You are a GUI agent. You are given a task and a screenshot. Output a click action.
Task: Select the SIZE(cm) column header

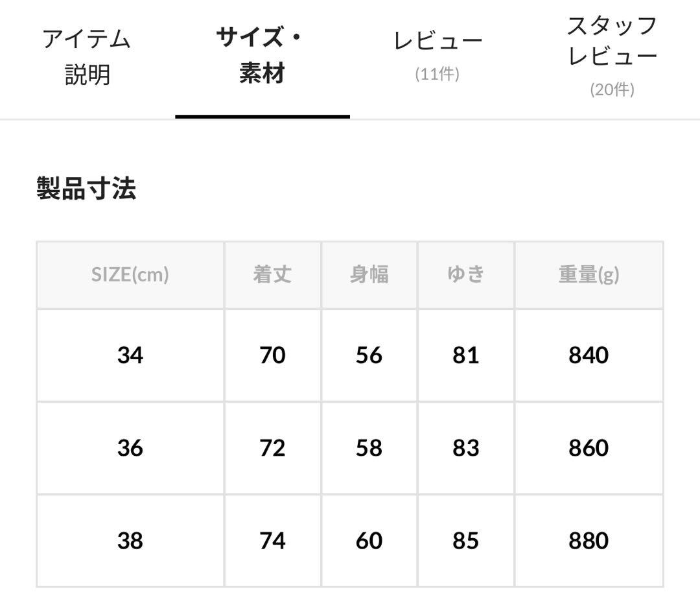pos(129,275)
